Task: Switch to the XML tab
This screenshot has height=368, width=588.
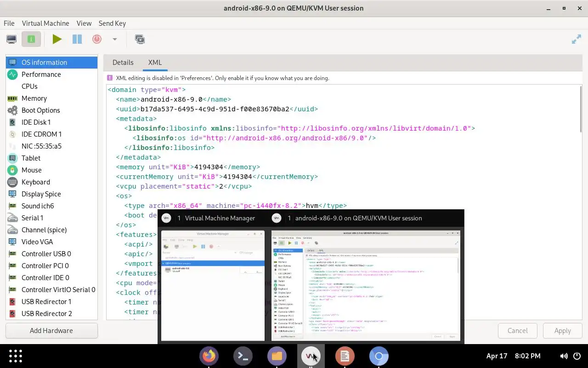Action: (x=155, y=62)
